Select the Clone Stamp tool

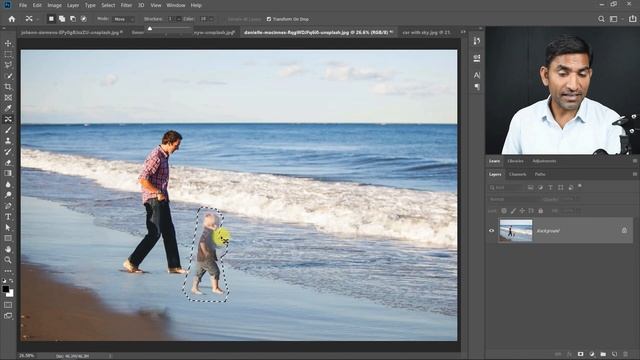pos(8,141)
